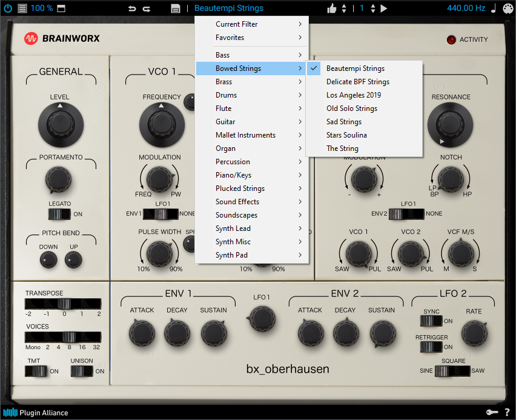Select the Old Solo Strings preset
This screenshot has height=420, width=516.
click(365, 108)
